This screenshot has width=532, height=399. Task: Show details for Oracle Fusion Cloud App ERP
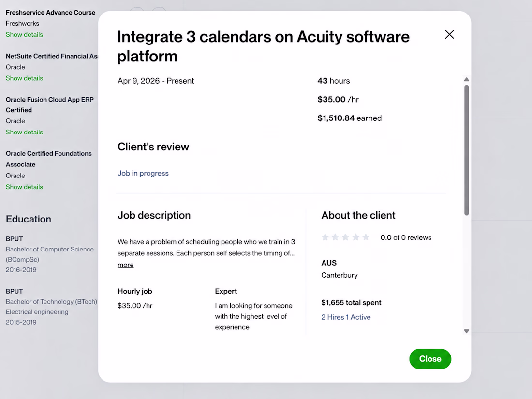(25, 132)
